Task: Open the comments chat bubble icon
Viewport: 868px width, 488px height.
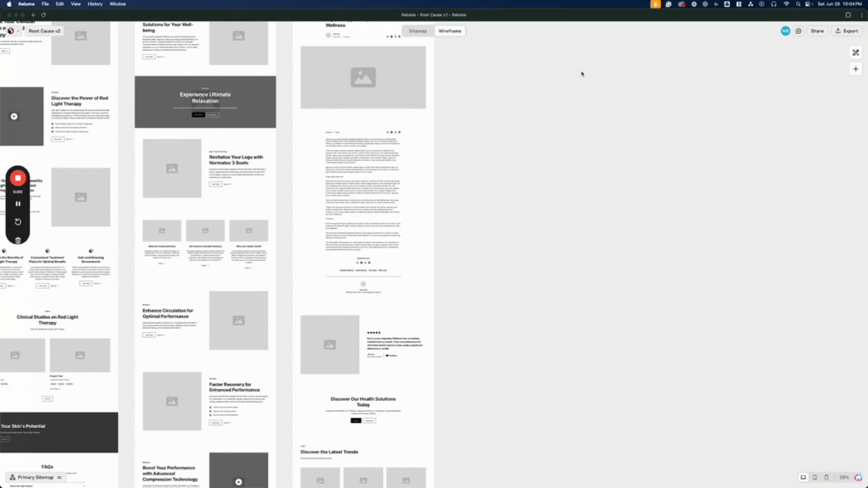Action: coord(798,30)
